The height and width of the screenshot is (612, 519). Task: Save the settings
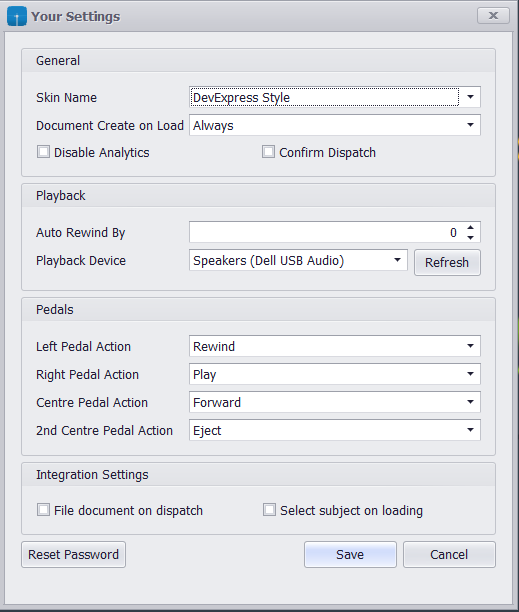pyautogui.click(x=350, y=554)
